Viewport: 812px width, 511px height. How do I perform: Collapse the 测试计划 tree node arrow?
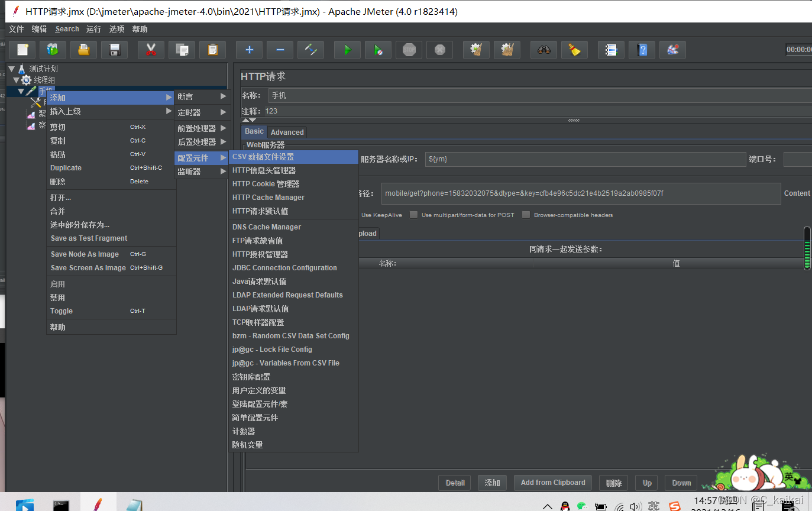(12, 69)
